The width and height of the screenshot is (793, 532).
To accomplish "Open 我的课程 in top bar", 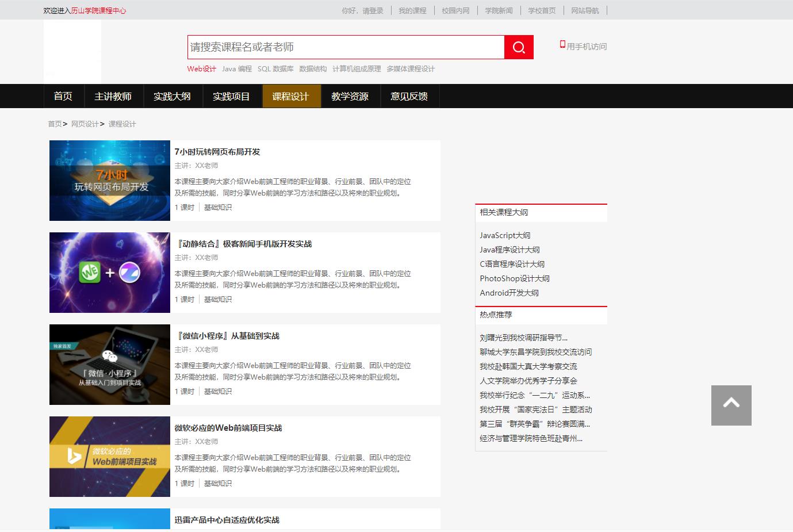I will click(412, 10).
